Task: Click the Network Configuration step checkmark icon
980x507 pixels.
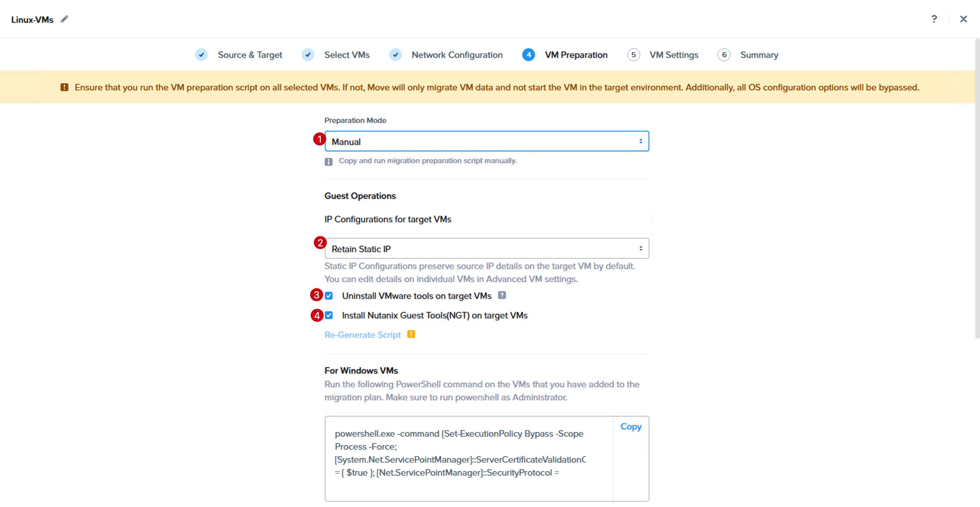Action: pos(395,55)
